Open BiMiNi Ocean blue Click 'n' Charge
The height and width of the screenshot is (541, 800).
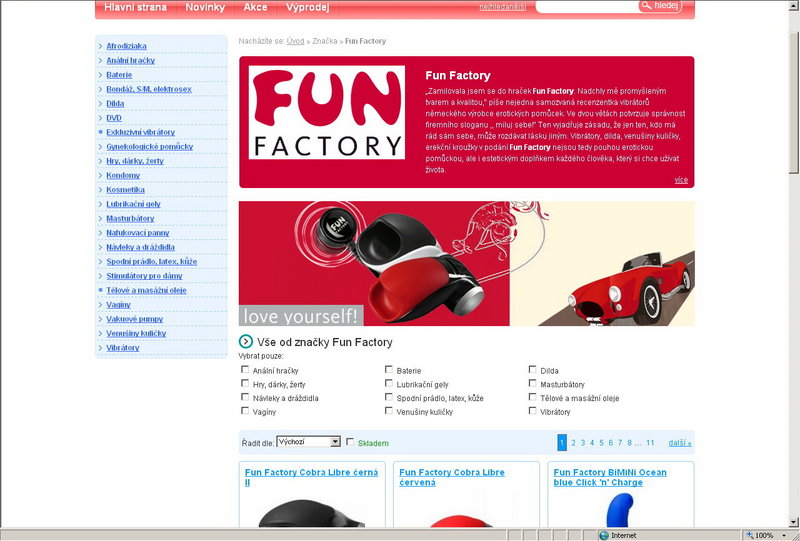click(610, 477)
